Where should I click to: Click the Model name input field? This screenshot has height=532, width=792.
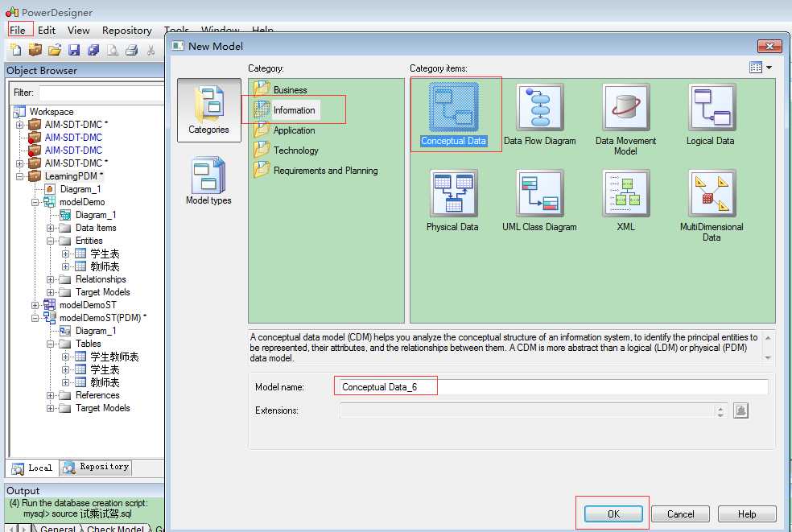(553, 387)
